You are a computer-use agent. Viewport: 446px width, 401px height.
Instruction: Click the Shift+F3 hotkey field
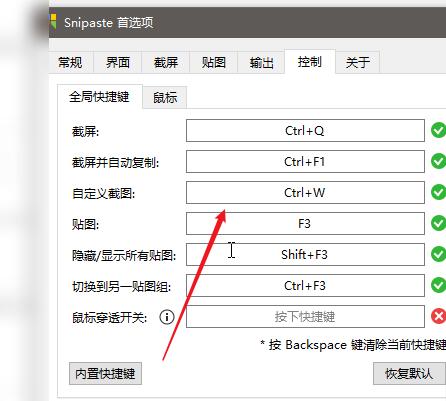[305, 255]
